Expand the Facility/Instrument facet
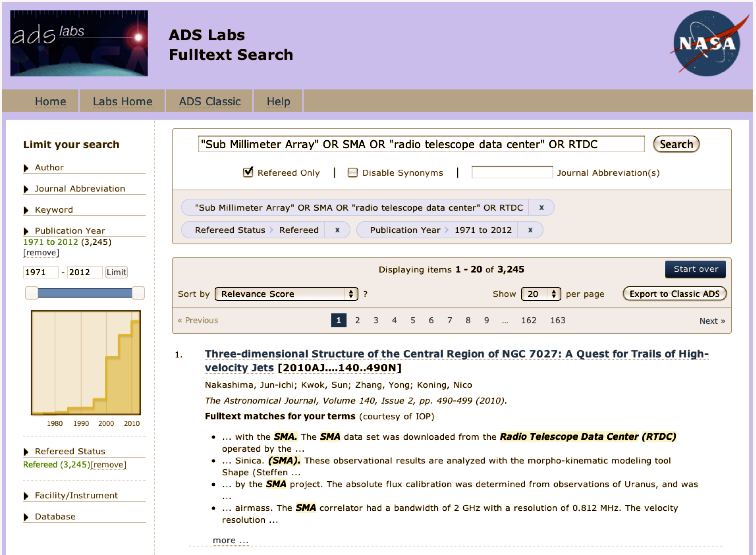Screen dimensions: 756x555 click(76, 496)
